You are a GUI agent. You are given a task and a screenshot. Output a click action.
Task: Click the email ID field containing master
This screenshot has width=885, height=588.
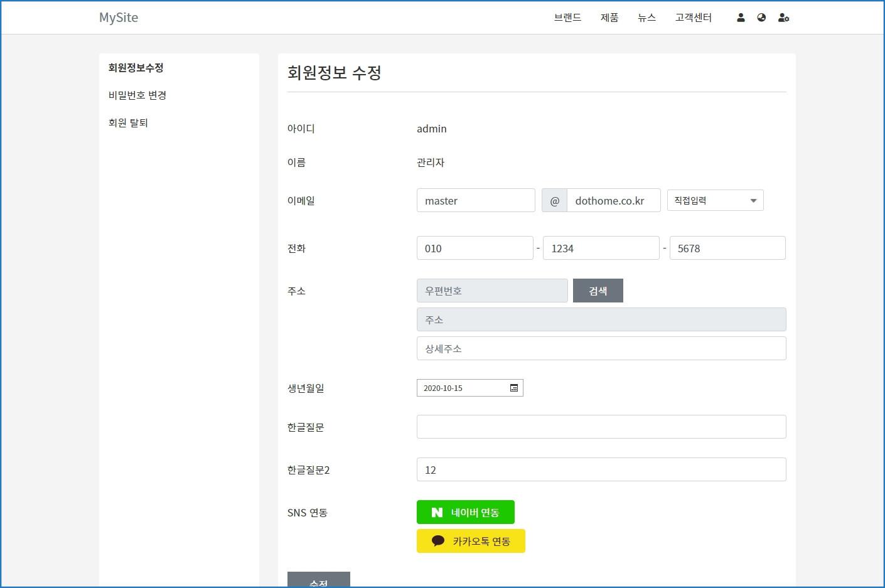pyautogui.click(x=475, y=201)
